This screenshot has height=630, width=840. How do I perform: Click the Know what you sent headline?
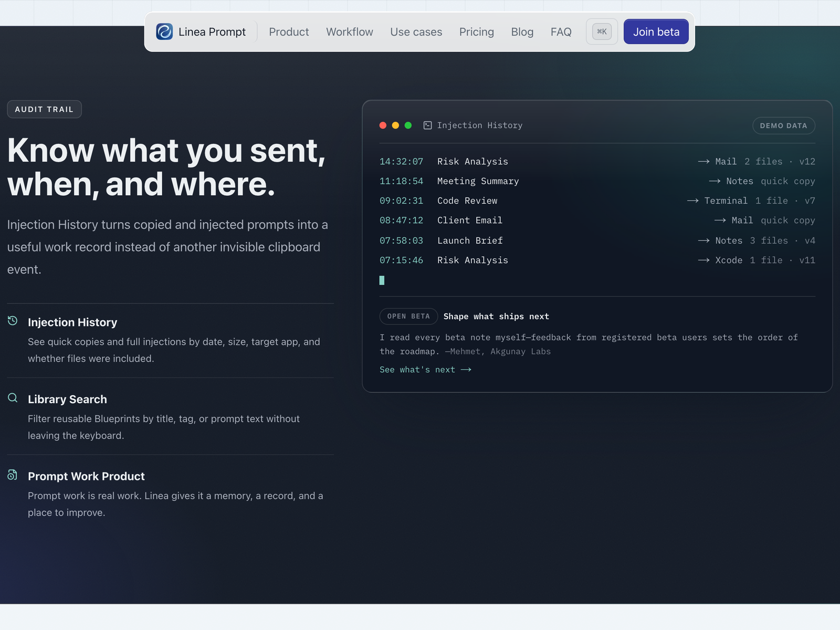coord(167,167)
